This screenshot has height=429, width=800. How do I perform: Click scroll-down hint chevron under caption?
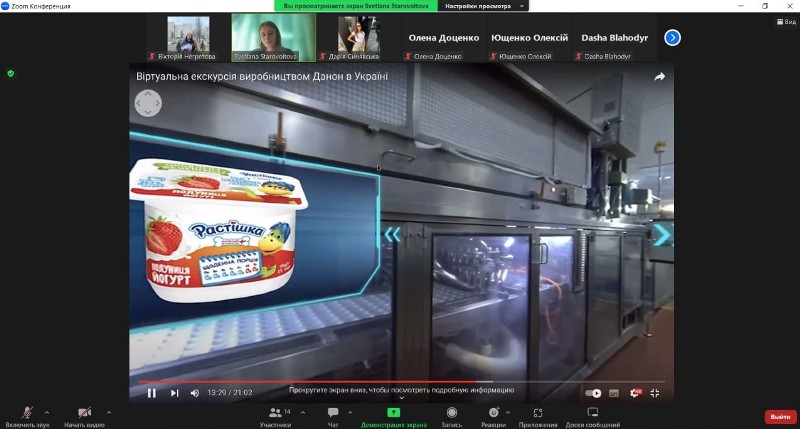pos(402,398)
